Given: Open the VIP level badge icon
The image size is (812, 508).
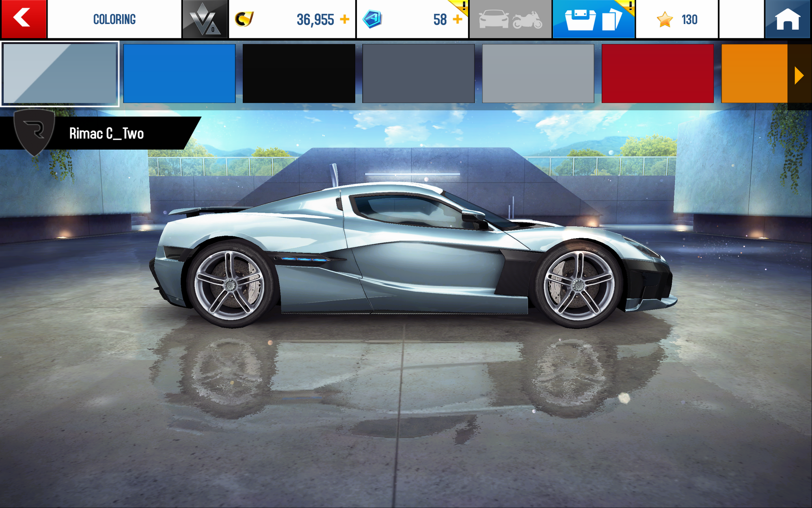Looking at the screenshot, I should click(x=205, y=19).
